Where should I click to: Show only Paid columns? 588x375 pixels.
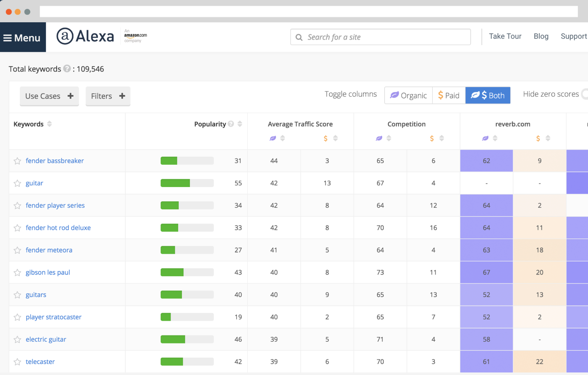[449, 95]
